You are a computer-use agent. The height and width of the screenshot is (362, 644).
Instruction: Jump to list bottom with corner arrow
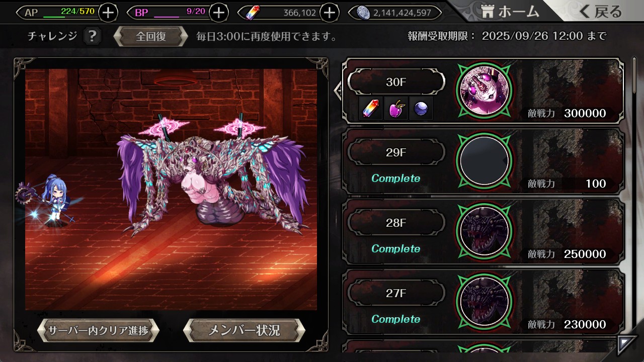(x=627, y=344)
